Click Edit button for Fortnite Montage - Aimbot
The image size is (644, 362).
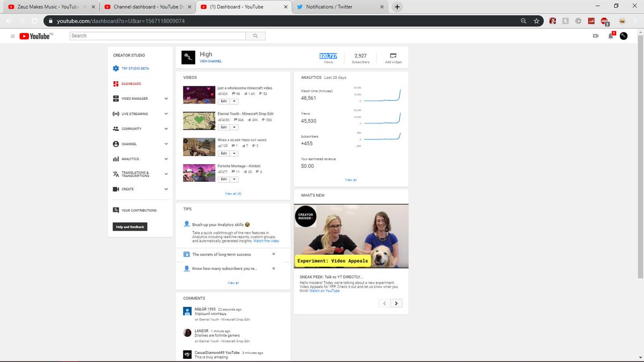pos(224,179)
